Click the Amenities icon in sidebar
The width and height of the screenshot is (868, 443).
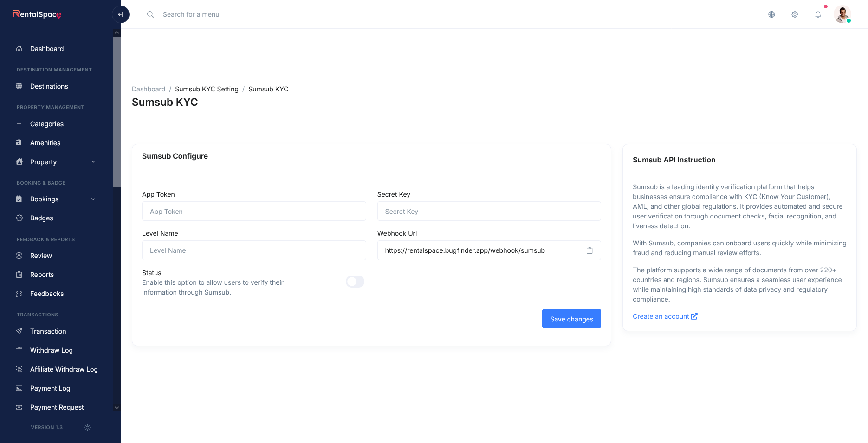click(x=19, y=142)
